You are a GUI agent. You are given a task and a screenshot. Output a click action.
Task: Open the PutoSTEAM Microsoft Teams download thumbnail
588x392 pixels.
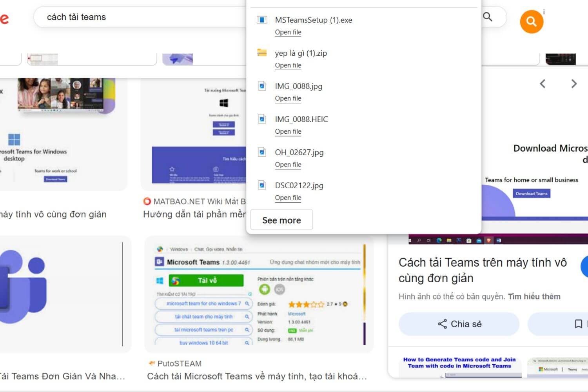pos(259,294)
